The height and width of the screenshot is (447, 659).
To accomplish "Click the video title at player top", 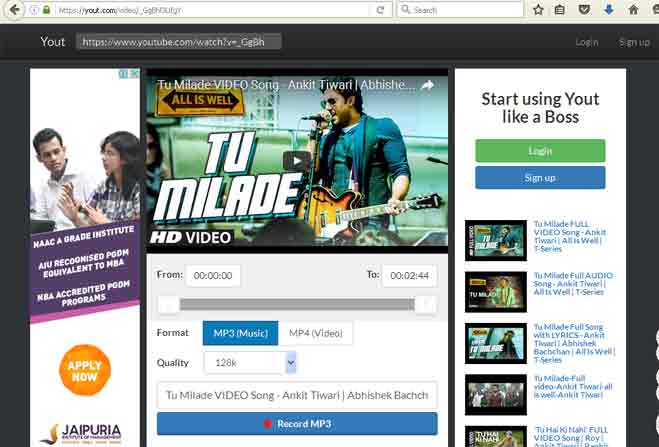I will pyautogui.click(x=286, y=85).
